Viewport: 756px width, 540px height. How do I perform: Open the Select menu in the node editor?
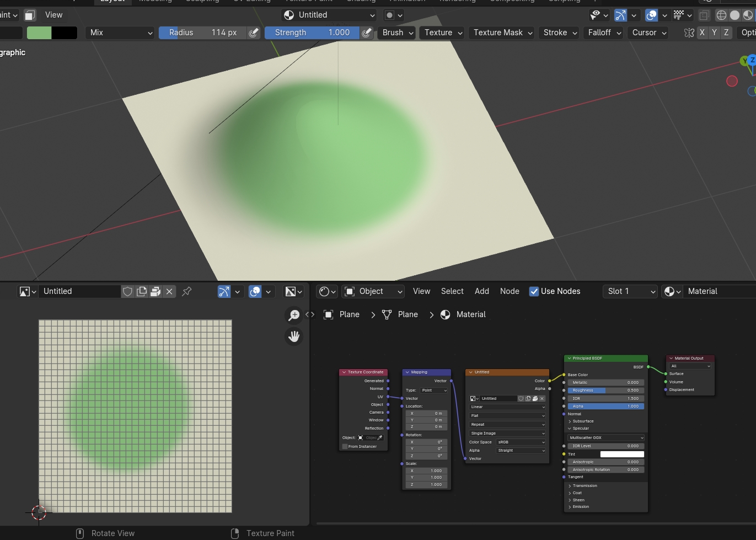[x=452, y=291]
